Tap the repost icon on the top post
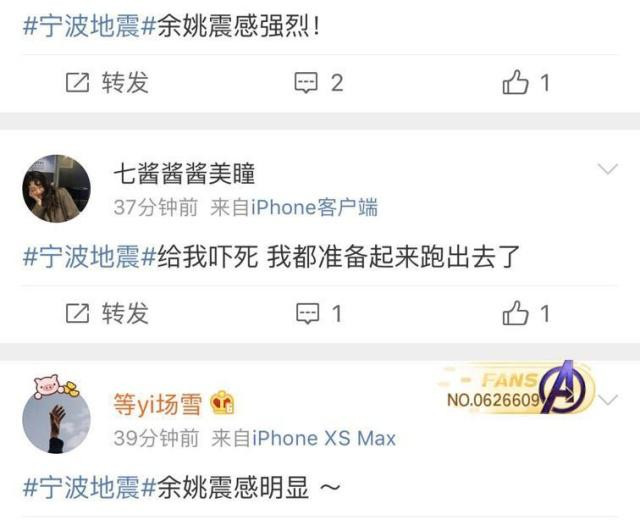The image size is (640, 520). (x=77, y=82)
